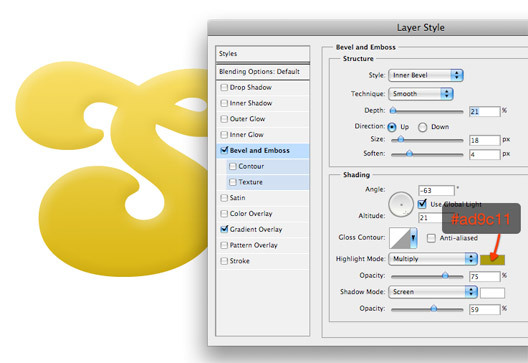Viewport: 528px width, 363px height.
Task: Open the Texture sub-item label
Action: point(250,182)
